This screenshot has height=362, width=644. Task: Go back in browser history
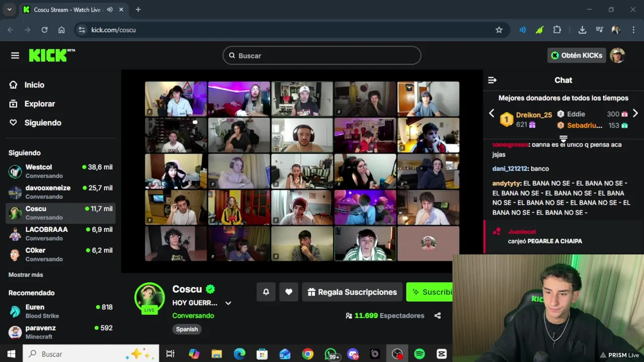pos(11,30)
